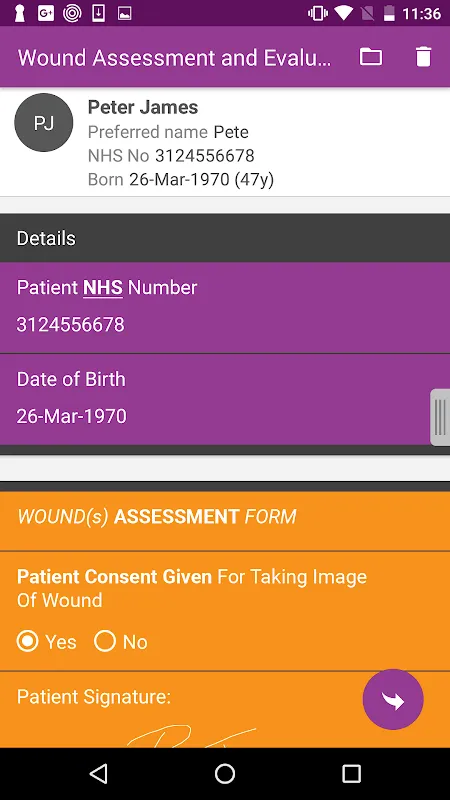Tap the Date of Birth field
Screen dimensions: 450x800
click(225, 399)
